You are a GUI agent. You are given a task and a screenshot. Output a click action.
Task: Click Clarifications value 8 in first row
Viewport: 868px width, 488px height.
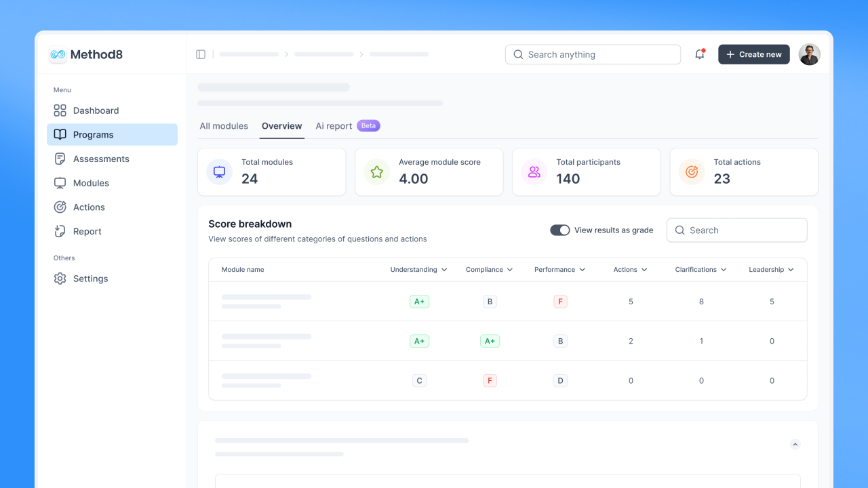701,302
